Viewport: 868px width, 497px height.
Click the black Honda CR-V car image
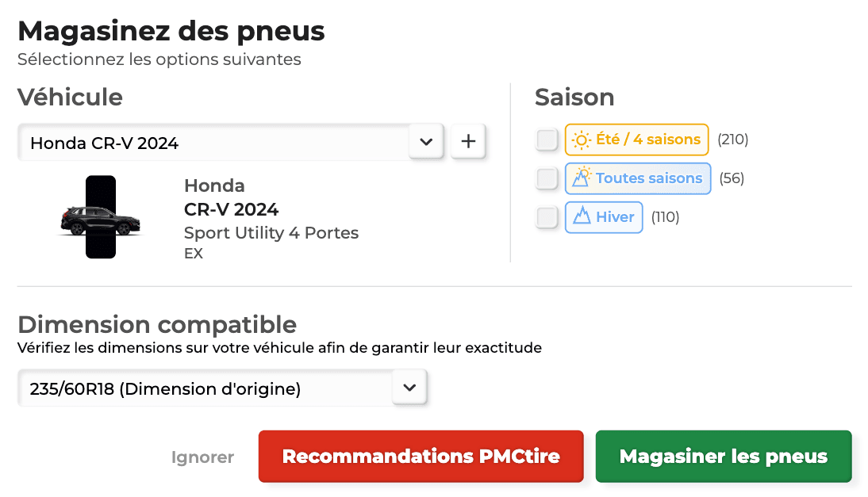coord(99,220)
